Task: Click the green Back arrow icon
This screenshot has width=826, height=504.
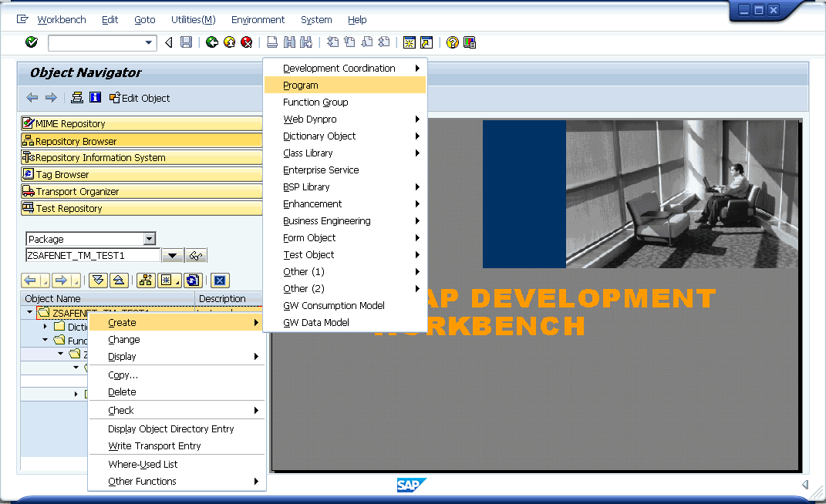Action: (x=212, y=42)
